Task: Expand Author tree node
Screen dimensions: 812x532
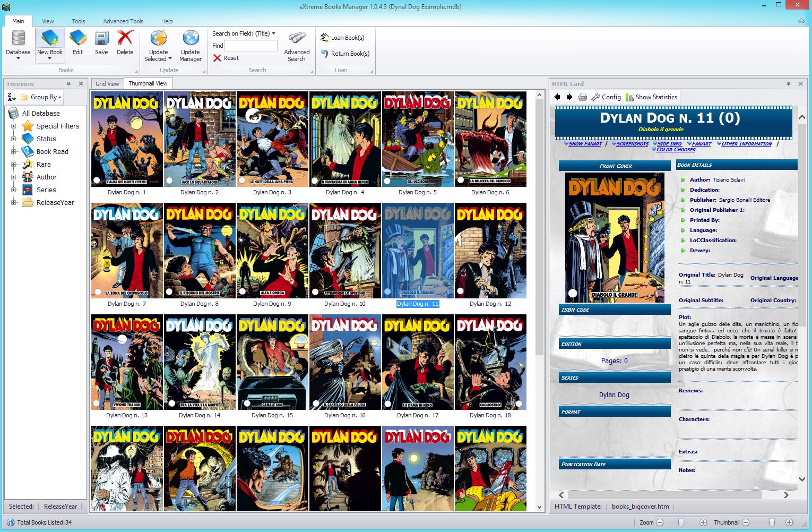Action: [x=13, y=177]
